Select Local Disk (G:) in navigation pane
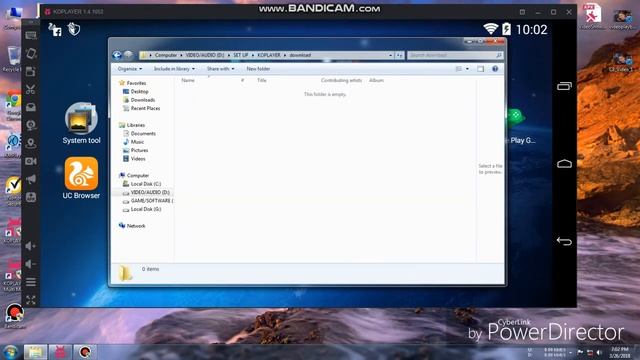The image size is (640, 360). coord(142,209)
